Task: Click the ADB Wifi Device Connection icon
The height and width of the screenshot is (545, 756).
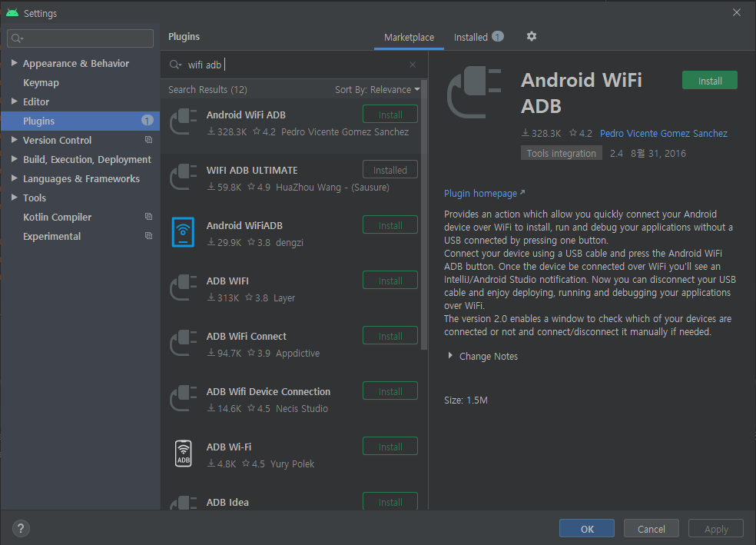Action: 183,399
